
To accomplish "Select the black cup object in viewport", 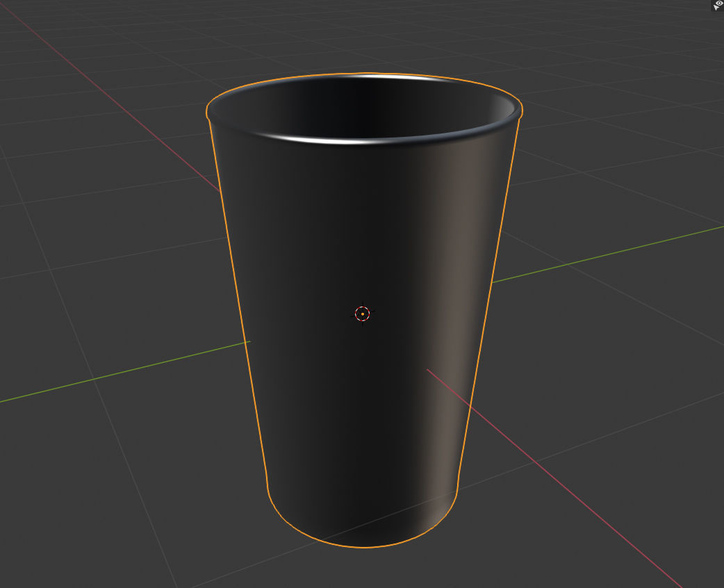I will pyautogui.click(x=364, y=311).
